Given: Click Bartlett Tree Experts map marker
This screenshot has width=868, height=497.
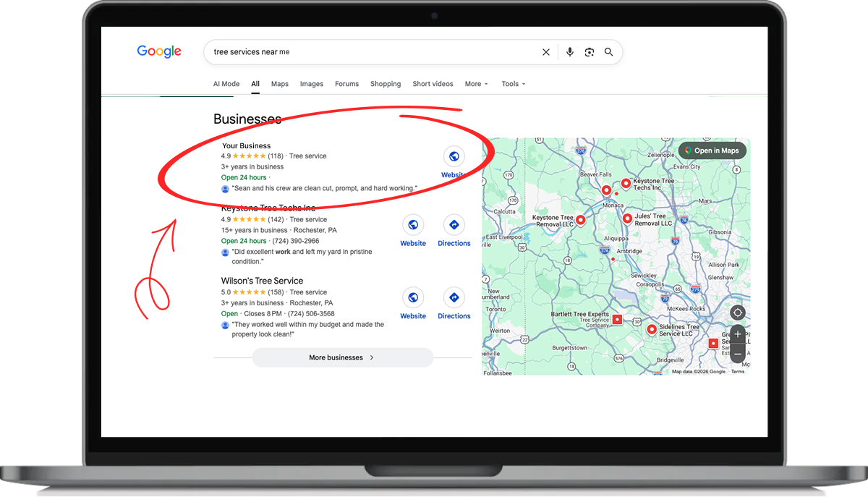Looking at the screenshot, I should 617,320.
